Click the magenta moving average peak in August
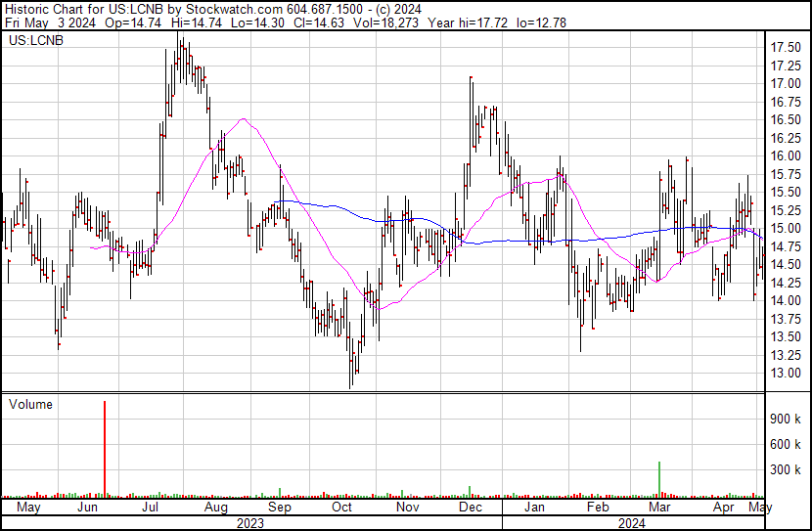Screen dimensions: 812x531 (244, 119)
